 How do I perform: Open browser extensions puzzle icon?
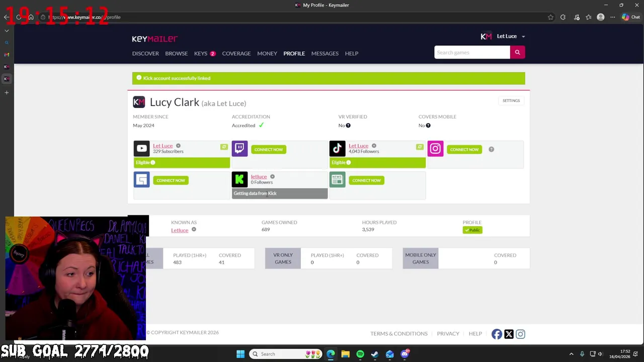coord(563,17)
